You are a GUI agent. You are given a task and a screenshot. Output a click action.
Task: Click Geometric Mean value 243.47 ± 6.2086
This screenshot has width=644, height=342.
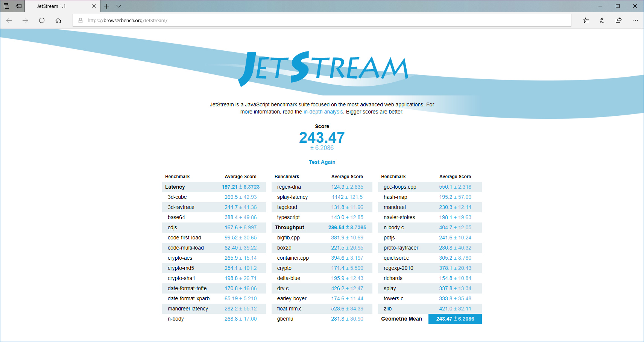[x=455, y=319]
